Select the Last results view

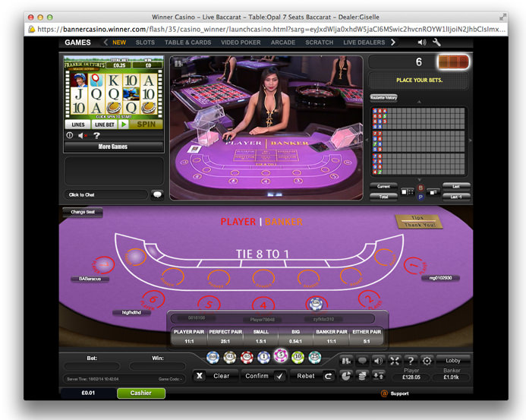click(x=456, y=186)
